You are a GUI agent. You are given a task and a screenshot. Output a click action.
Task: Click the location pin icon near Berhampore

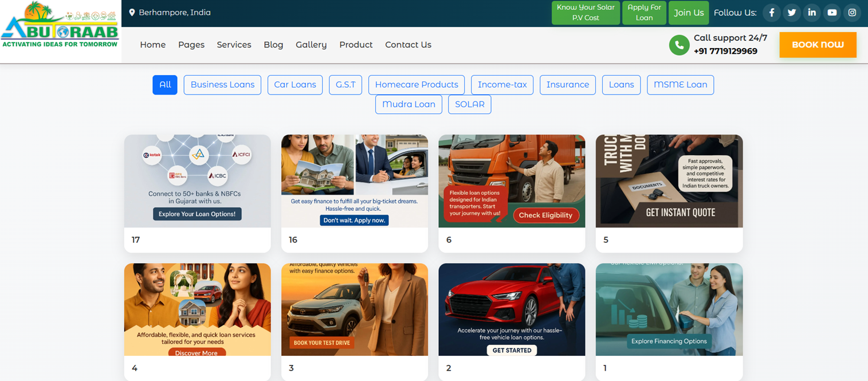[x=132, y=13]
